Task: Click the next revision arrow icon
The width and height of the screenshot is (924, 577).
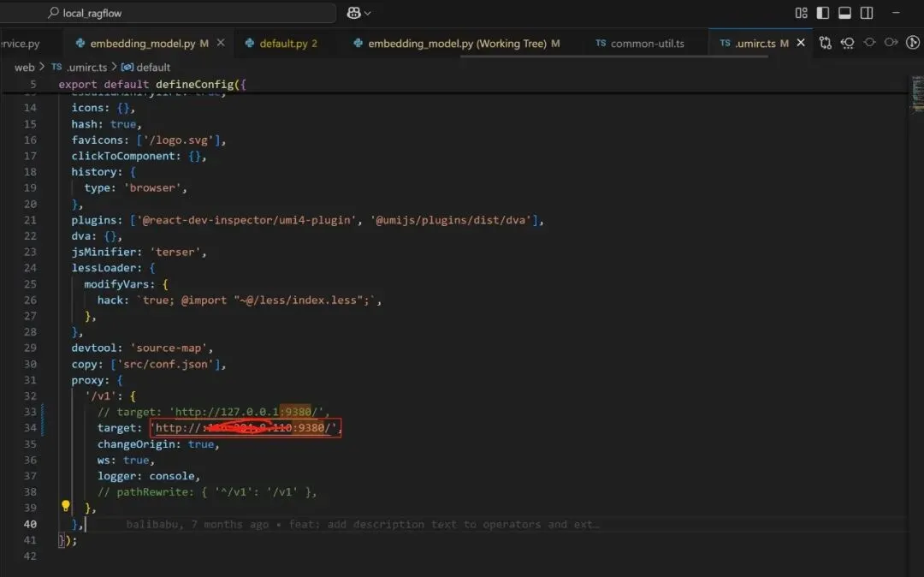Action: click(891, 43)
